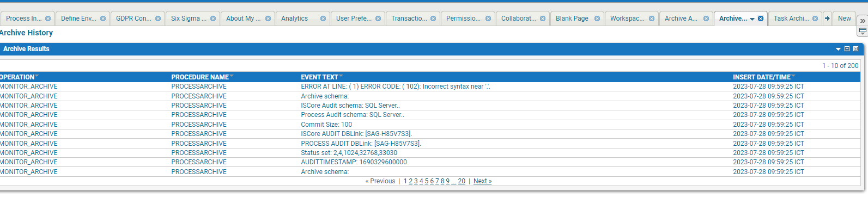Open the workspace layout menu icon
The height and width of the screenshot is (198, 868).
(x=863, y=31)
